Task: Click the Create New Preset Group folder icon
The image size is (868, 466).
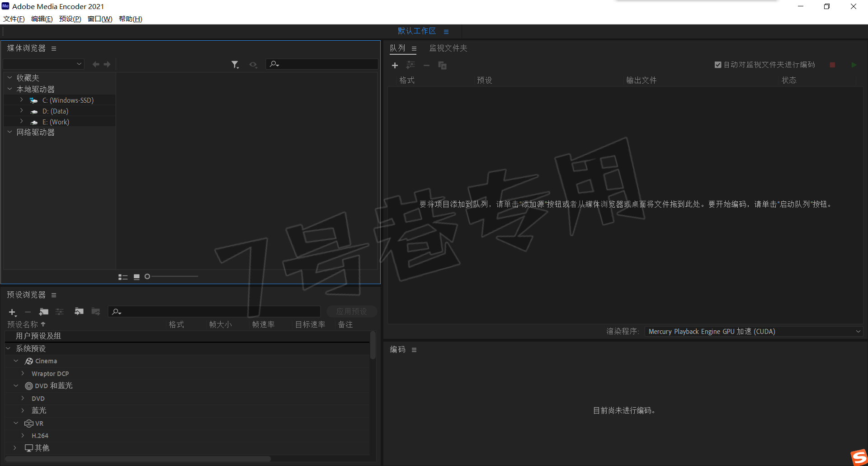Action: pos(44,312)
